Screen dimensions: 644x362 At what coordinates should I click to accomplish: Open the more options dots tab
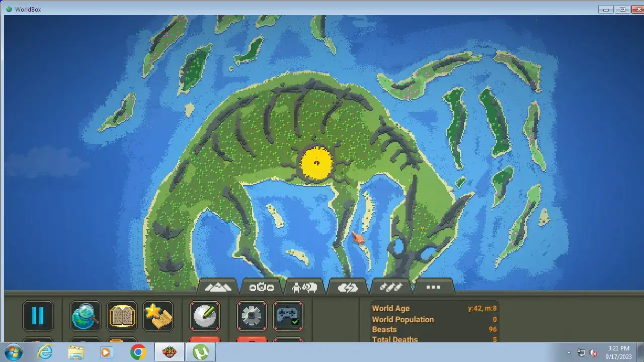tap(433, 287)
